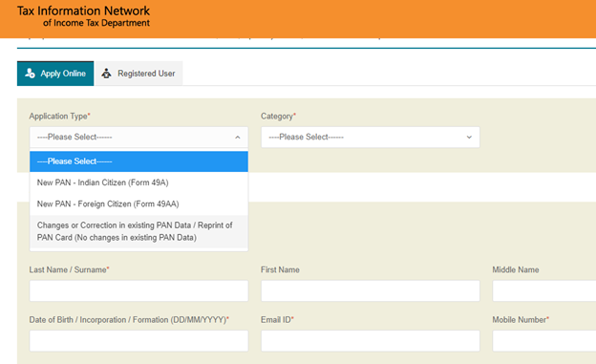
Task: Click the Date of Birth / Incorporation label
Action: pyautogui.click(x=129, y=320)
